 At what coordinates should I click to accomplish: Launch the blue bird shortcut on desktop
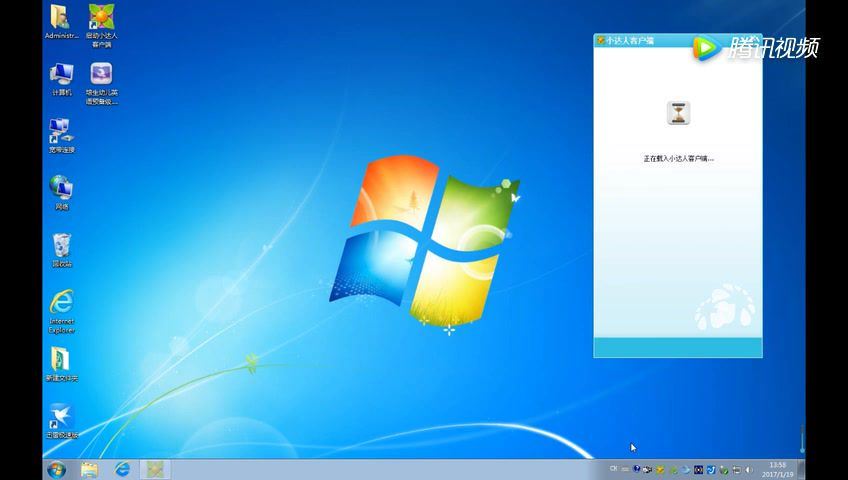[61, 421]
